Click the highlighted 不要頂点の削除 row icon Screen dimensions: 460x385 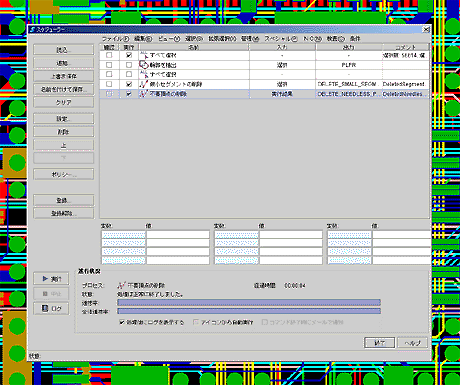tap(144, 94)
